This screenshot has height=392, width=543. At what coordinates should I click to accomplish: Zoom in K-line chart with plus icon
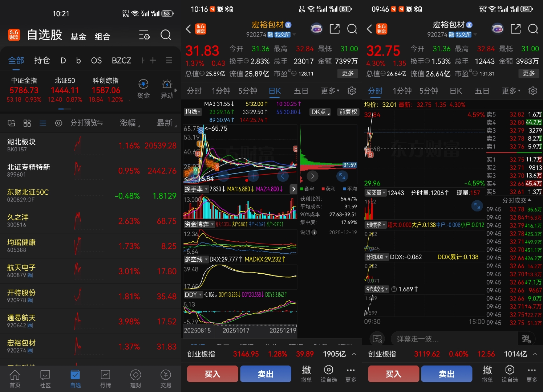tap(253, 177)
